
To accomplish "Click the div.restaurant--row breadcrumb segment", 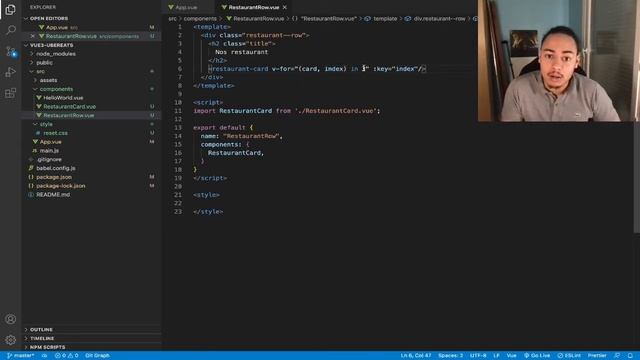I will (439, 18).
